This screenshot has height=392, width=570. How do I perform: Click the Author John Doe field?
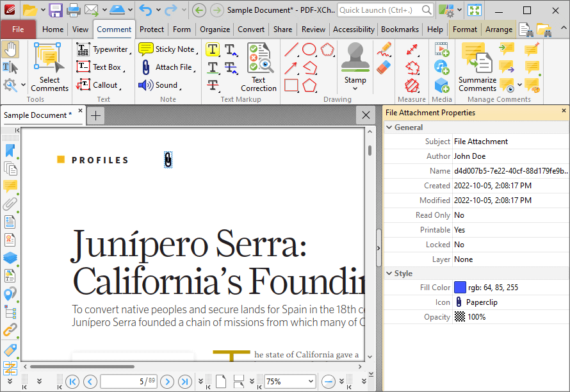(x=511, y=156)
